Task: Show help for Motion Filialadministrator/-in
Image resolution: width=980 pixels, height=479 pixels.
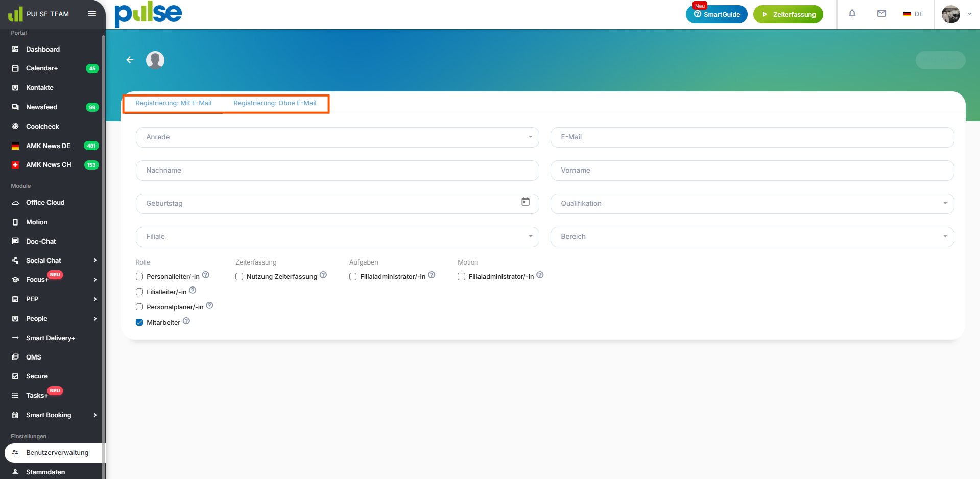Action: tap(540, 275)
